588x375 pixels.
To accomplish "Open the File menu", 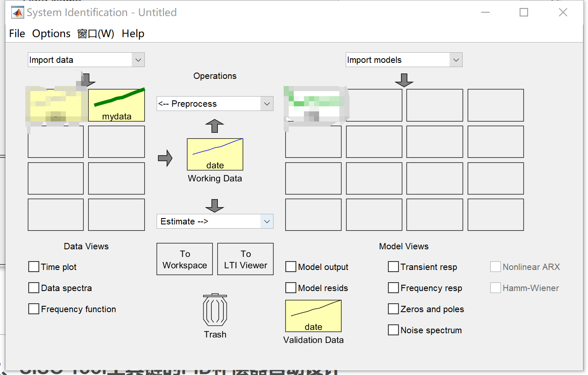I will pyautogui.click(x=17, y=33).
